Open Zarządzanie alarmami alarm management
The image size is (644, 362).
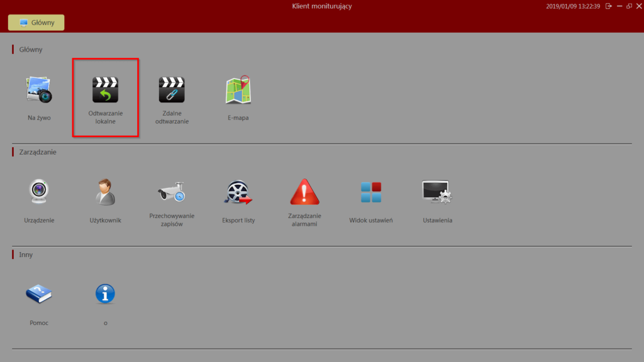click(304, 192)
